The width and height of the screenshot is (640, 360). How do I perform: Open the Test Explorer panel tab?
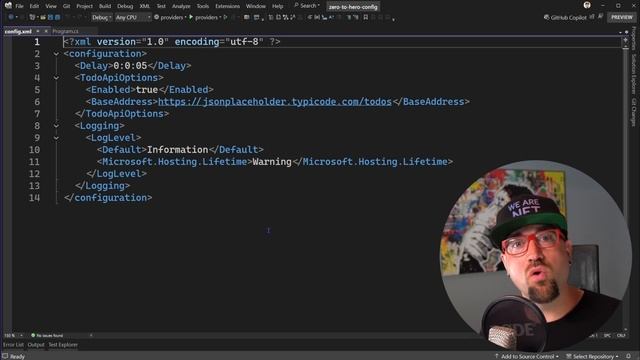coord(63,345)
